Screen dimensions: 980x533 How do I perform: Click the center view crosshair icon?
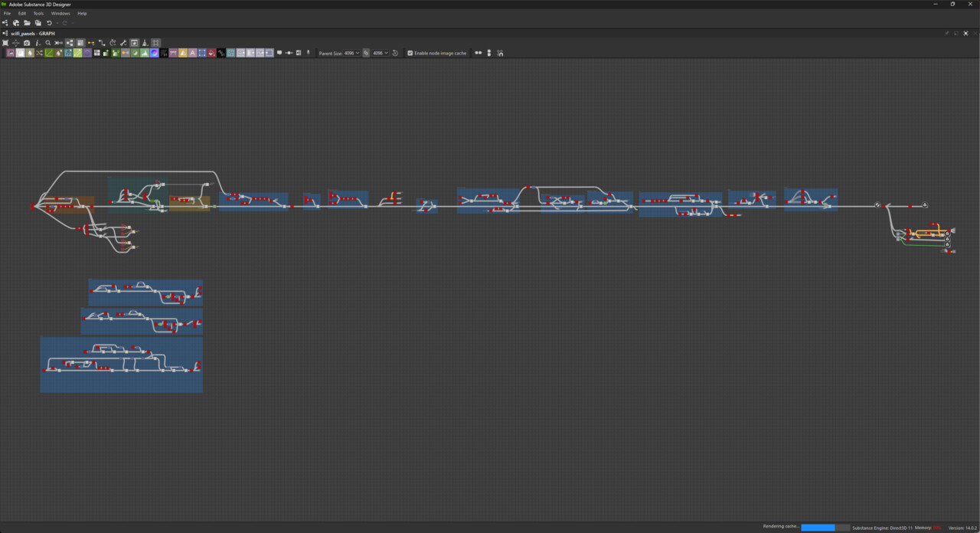(x=15, y=43)
